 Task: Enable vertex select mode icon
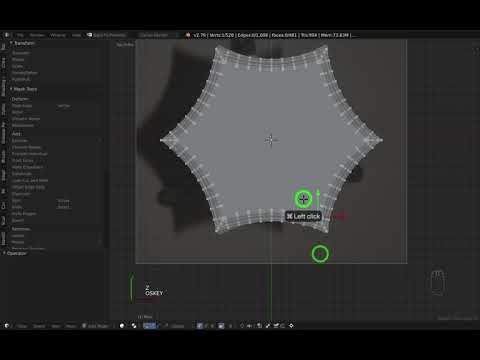pos(200,326)
